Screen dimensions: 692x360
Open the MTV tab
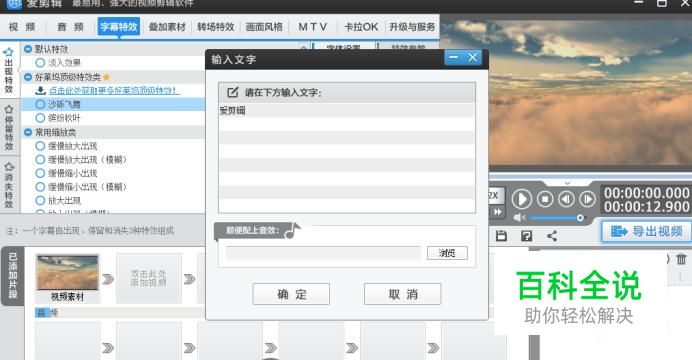(313, 27)
